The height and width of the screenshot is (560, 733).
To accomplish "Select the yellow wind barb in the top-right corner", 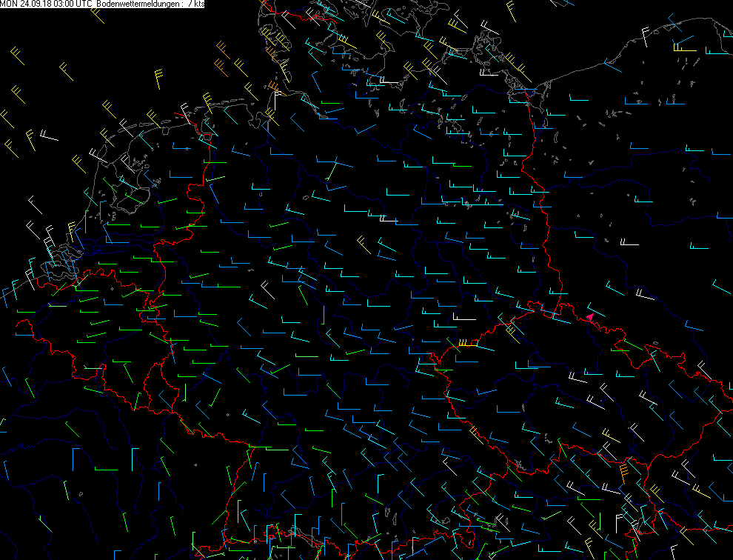I will coord(685,49).
